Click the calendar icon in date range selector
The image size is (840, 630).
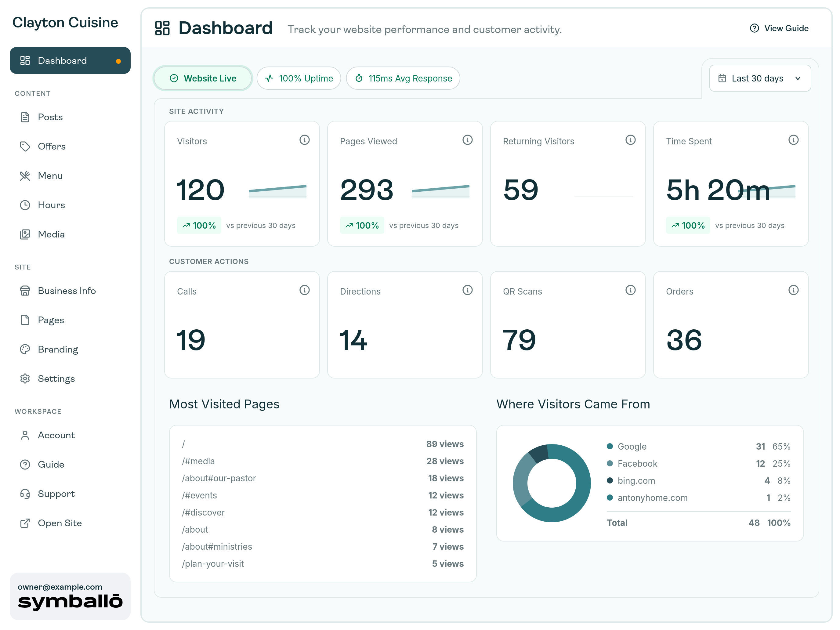click(722, 78)
